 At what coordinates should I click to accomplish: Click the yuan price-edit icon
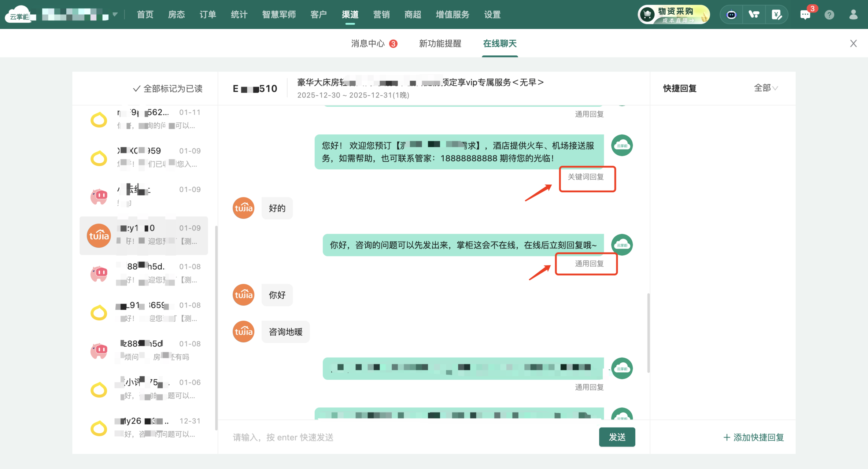point(776,15)
